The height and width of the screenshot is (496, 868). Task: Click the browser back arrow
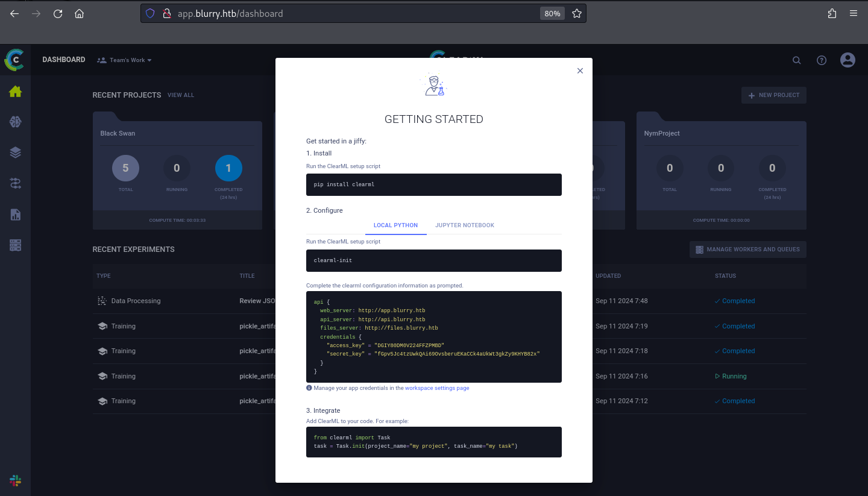[14, 13]
